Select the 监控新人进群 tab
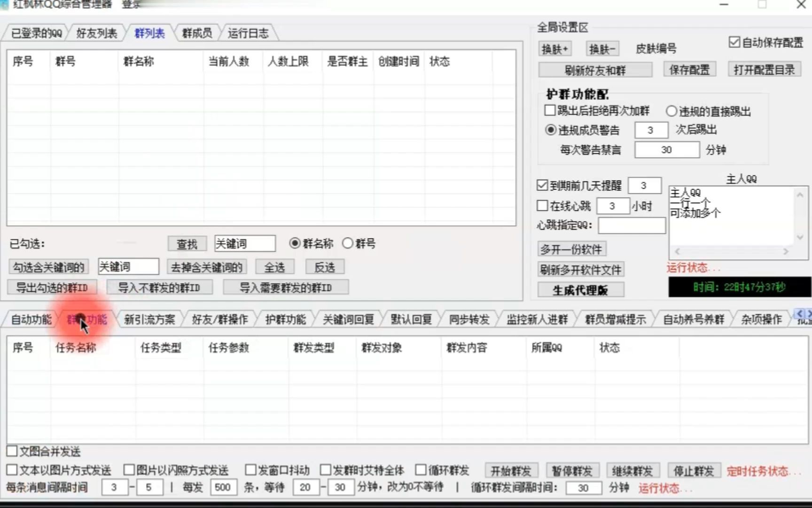 pos(537,320)
